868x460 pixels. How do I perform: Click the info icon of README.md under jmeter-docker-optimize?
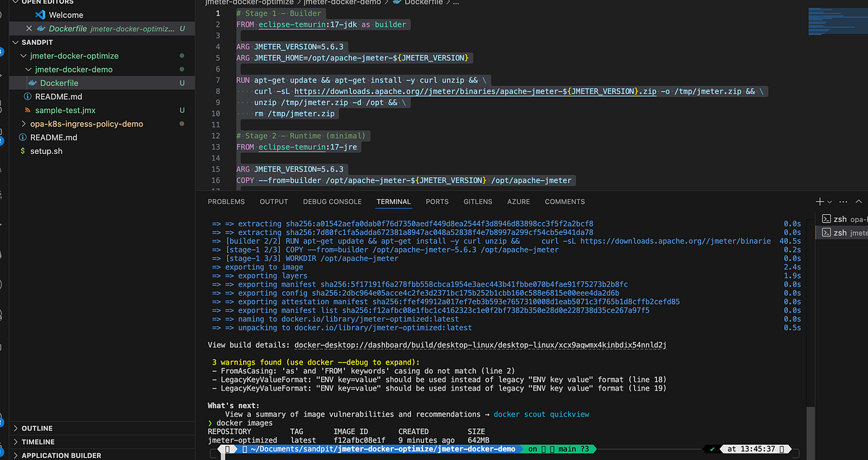(27, 97)
